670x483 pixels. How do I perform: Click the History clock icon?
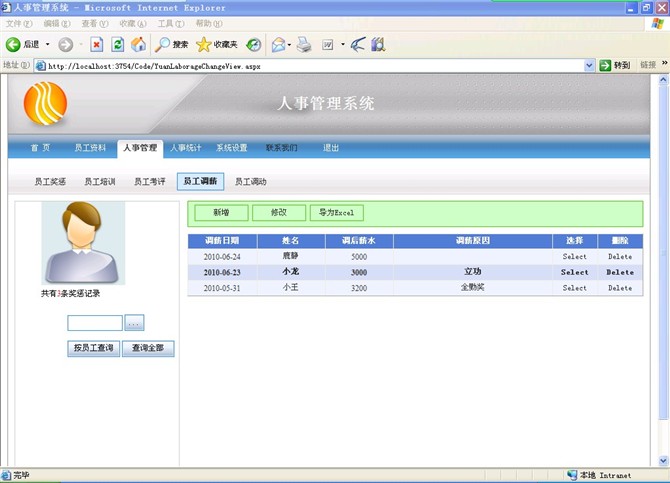(x=254, y=44)
